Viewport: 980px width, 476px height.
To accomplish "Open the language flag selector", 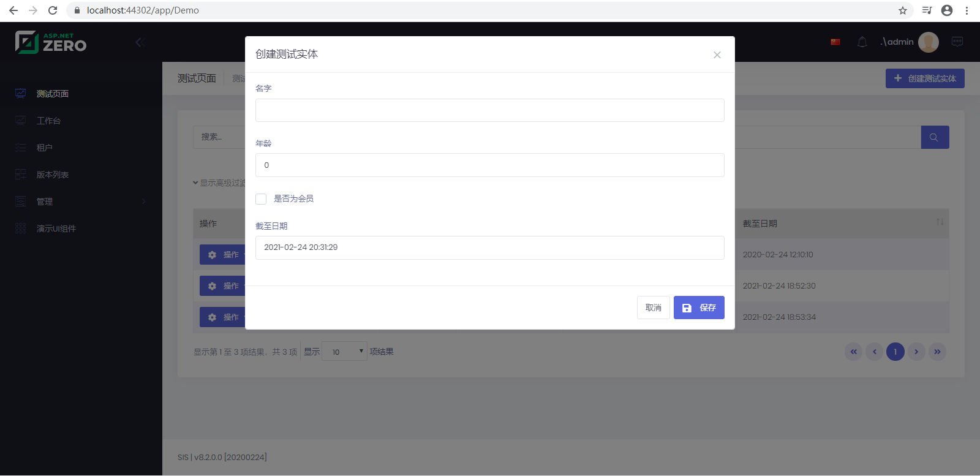I will [x=835, y=42].
